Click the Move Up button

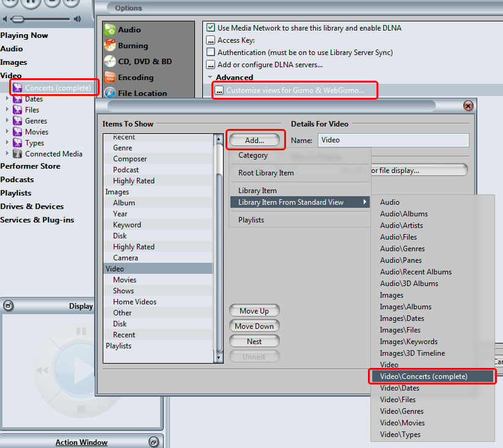254,310
